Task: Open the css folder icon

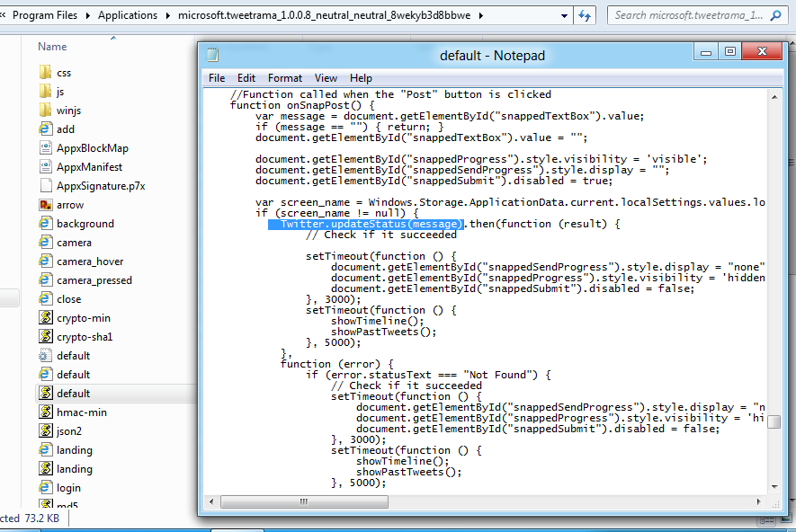Action: click(45, 72)
